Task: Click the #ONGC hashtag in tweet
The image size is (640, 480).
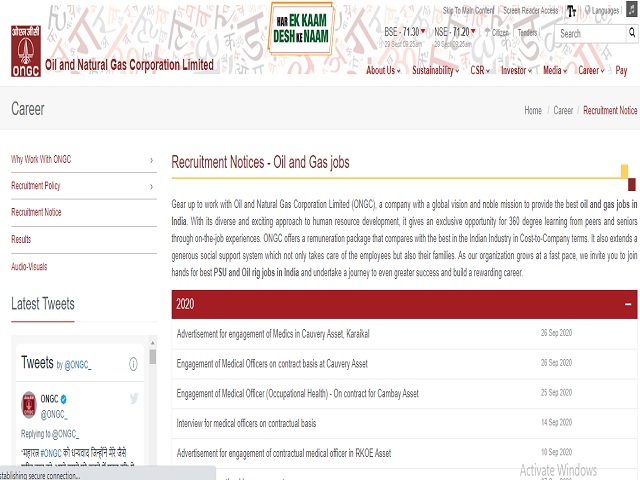Action: coord(51,453)
